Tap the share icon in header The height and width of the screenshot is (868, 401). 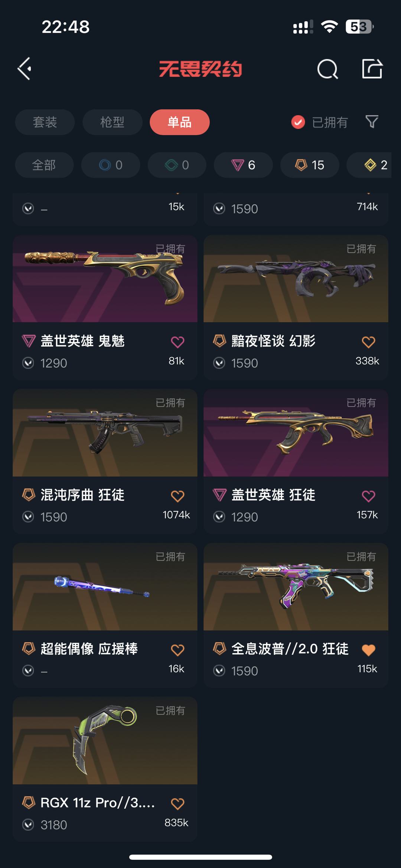(x=372, y=69)
